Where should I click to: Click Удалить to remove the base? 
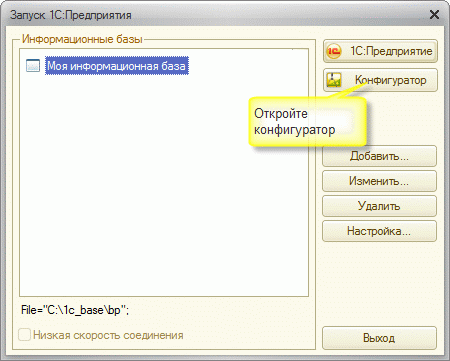379,206
